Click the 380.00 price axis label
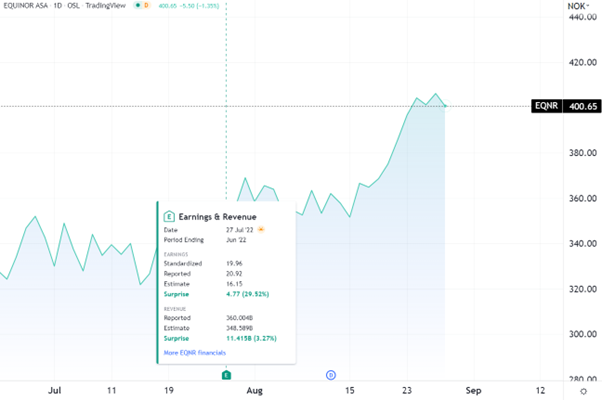Screen dimensions: 602x400 coord(583,153)
